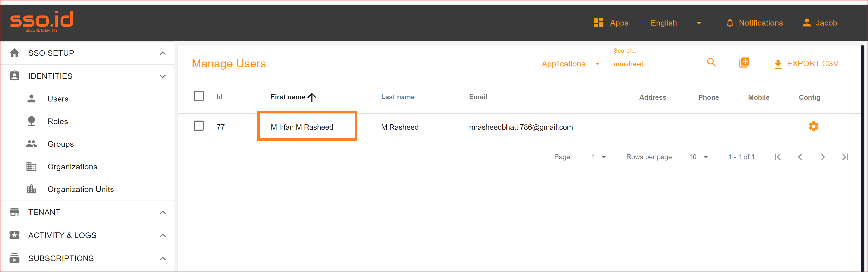Viewport: 868px width, 272px height.
Task: Click the Subscriptions icon
Action: tap(14, 258)
